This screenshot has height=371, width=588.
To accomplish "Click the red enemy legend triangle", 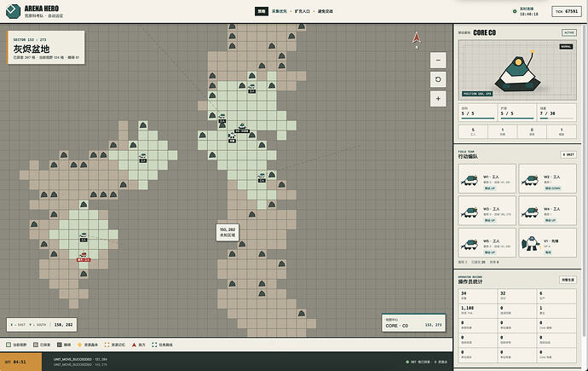I will (134, 345).
